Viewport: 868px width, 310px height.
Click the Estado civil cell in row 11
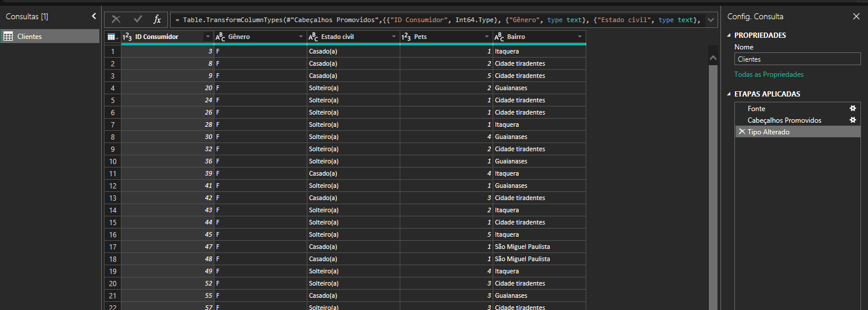click(353, 173)
